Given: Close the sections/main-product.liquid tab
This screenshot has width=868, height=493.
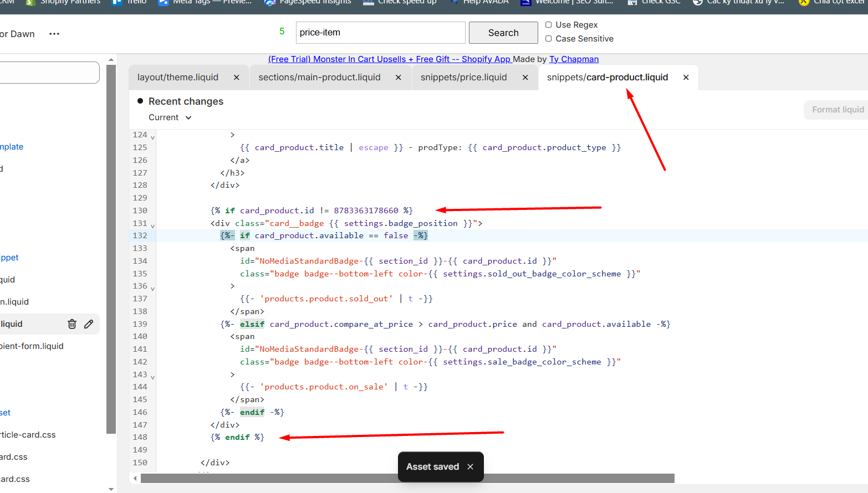Looking at the screenshot, I should (399, 78).
